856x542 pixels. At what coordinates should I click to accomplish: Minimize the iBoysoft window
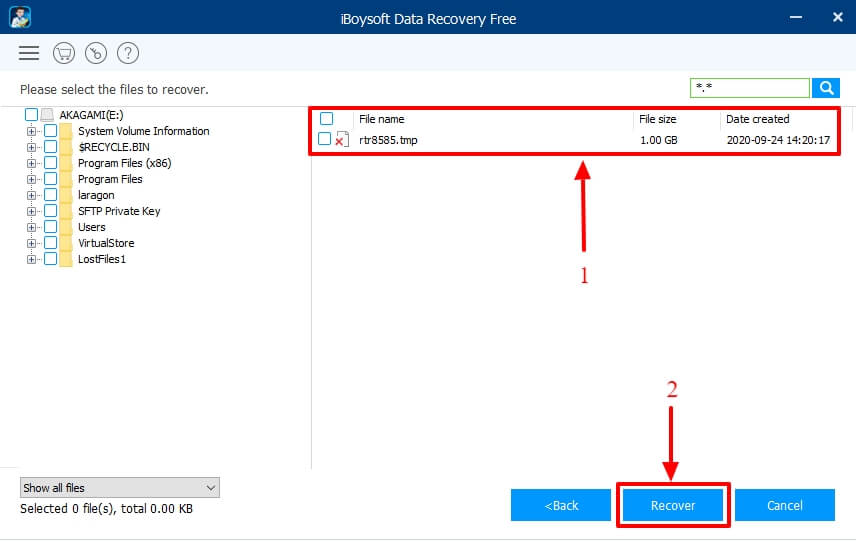coord(796,17)
